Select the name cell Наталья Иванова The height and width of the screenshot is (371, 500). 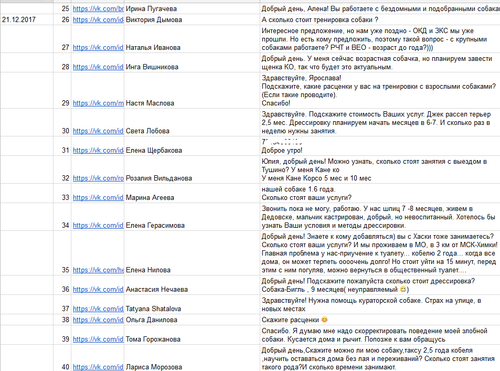(192, 39)
